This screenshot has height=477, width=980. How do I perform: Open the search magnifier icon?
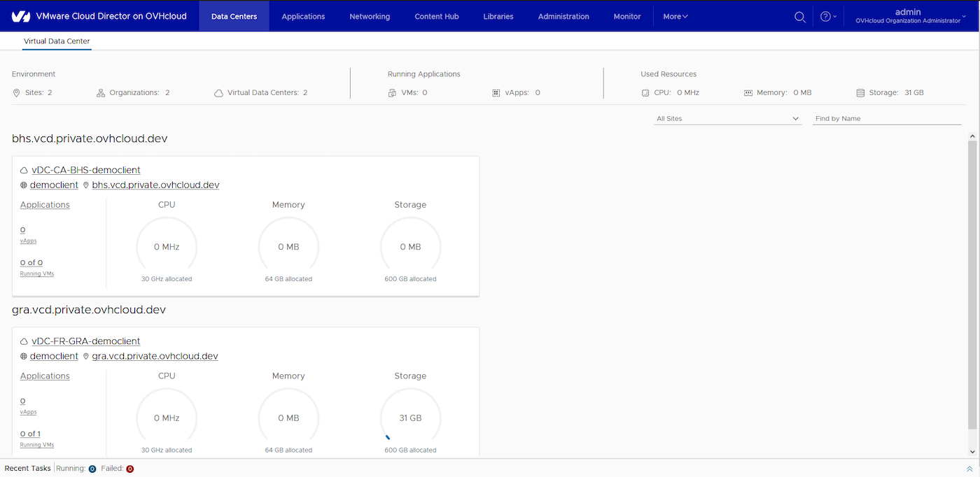(x=799, y=17)
